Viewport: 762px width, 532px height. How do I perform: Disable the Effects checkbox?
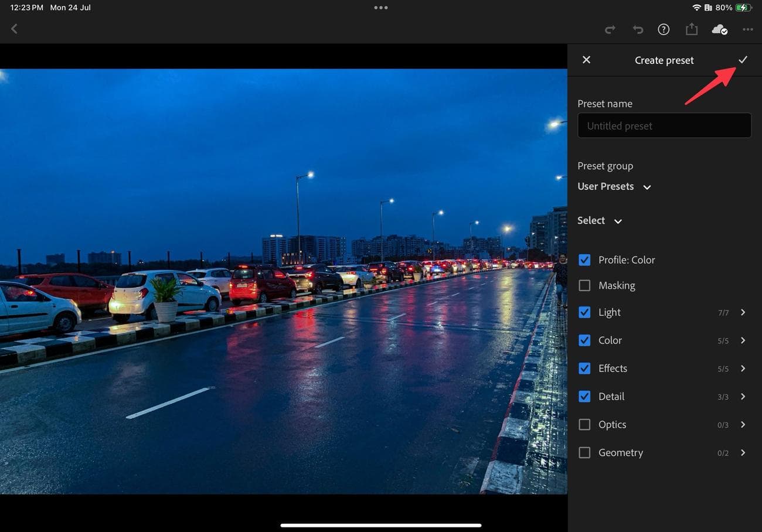tap(584, 369)
